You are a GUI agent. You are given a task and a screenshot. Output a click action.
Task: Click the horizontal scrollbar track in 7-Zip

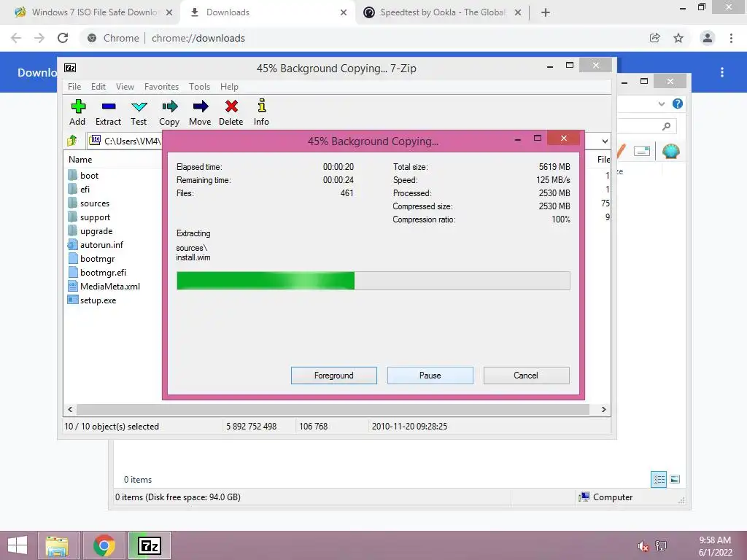(x=333, y=410)
